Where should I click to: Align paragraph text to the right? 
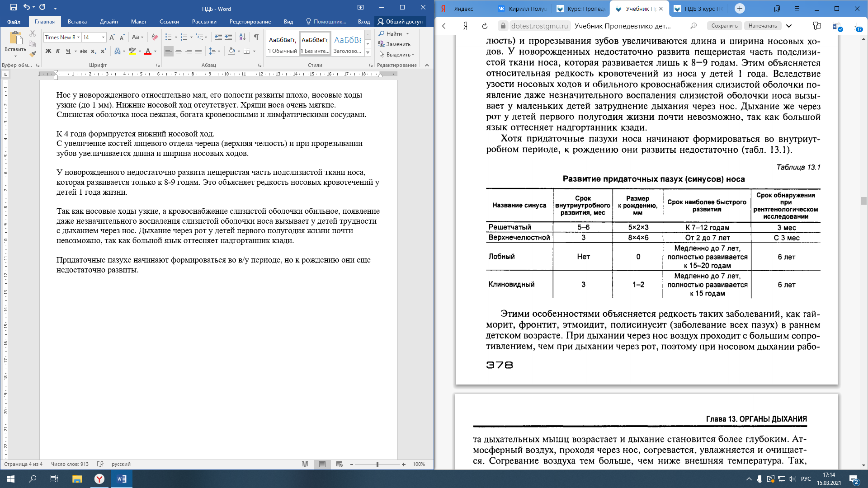[x=189, y=51]
